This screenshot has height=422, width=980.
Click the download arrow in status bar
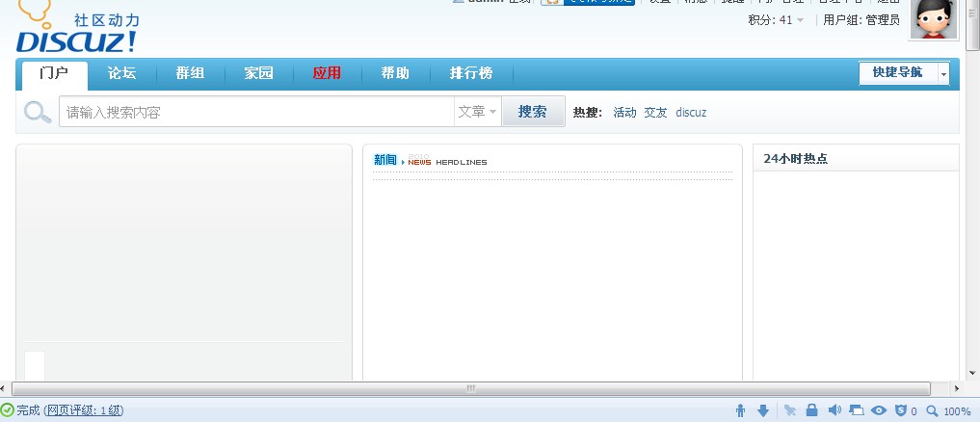point(763,411)
